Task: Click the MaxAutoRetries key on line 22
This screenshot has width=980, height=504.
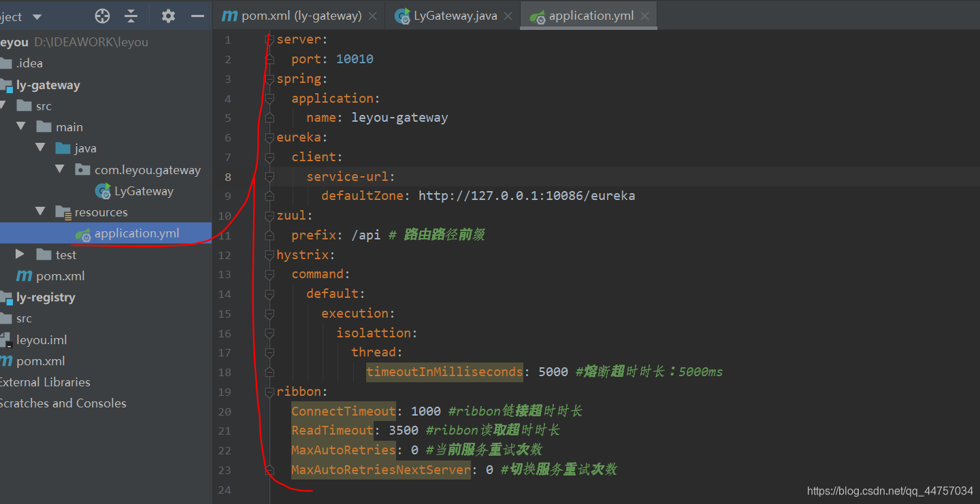Action: 344,450
